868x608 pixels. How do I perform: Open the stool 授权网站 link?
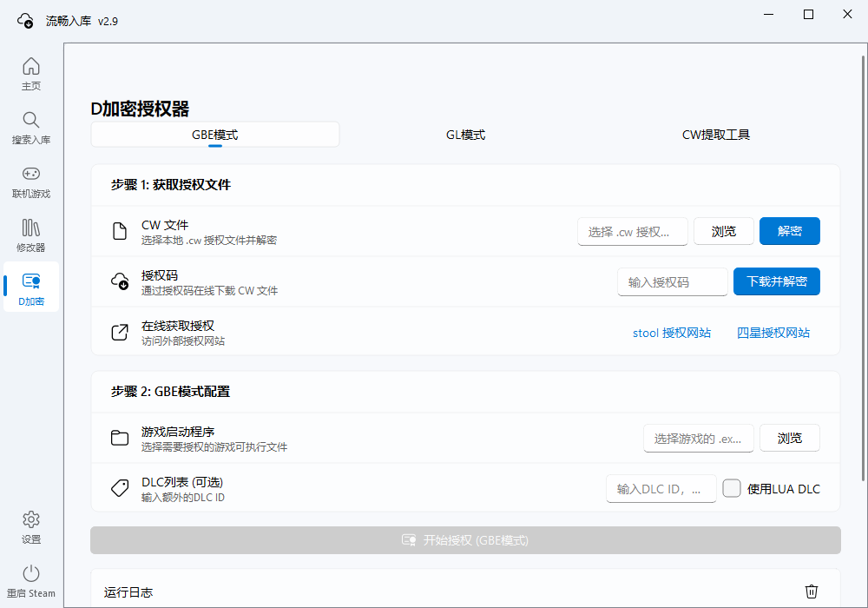coord(672,332)
